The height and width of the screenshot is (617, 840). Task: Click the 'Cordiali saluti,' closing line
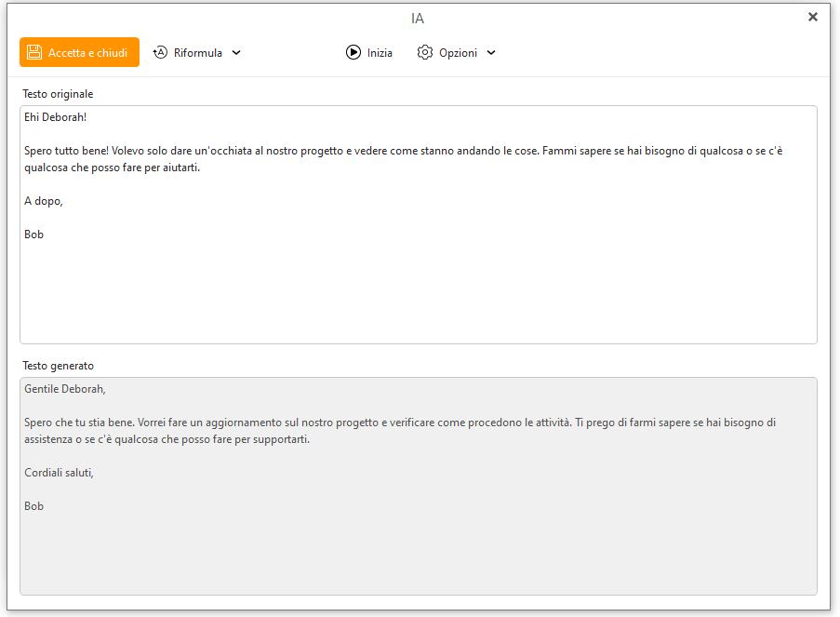[59, 473]
